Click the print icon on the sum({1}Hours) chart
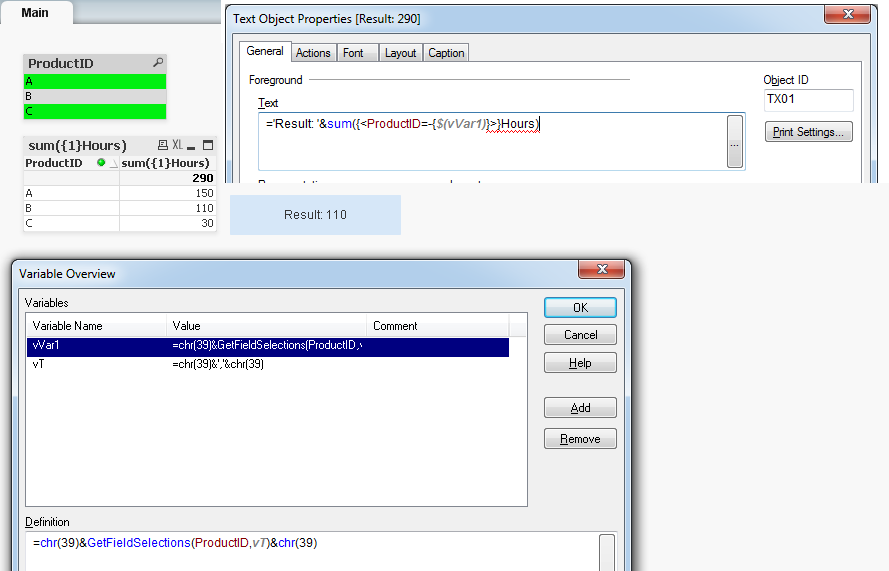 point(163,145)
